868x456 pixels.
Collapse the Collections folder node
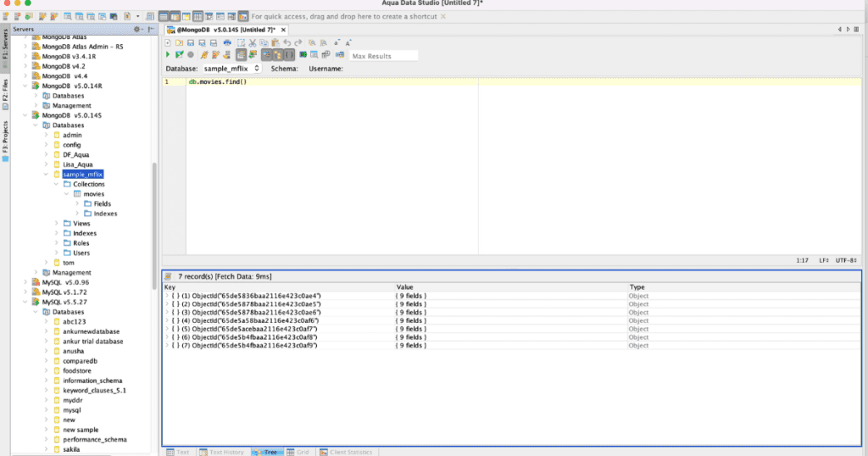(x=57, y=184)
